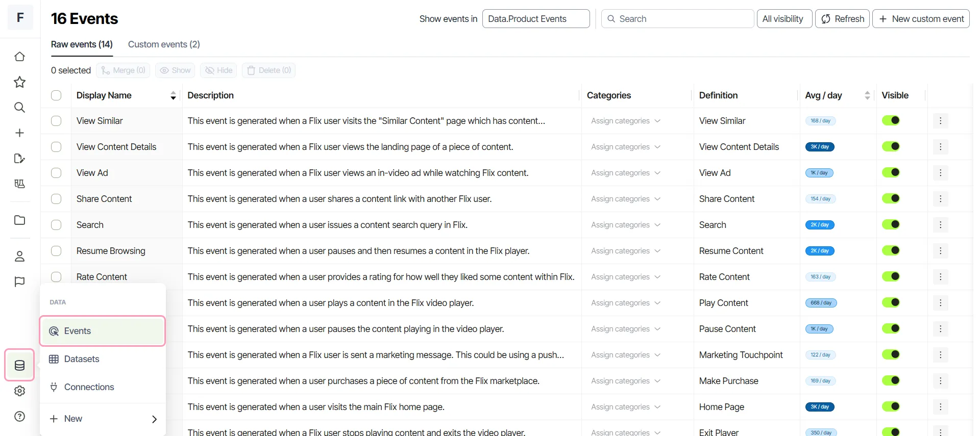Select the View Content Details checkbox
Screen dimensions: 980x436
(x=56, y=147)
